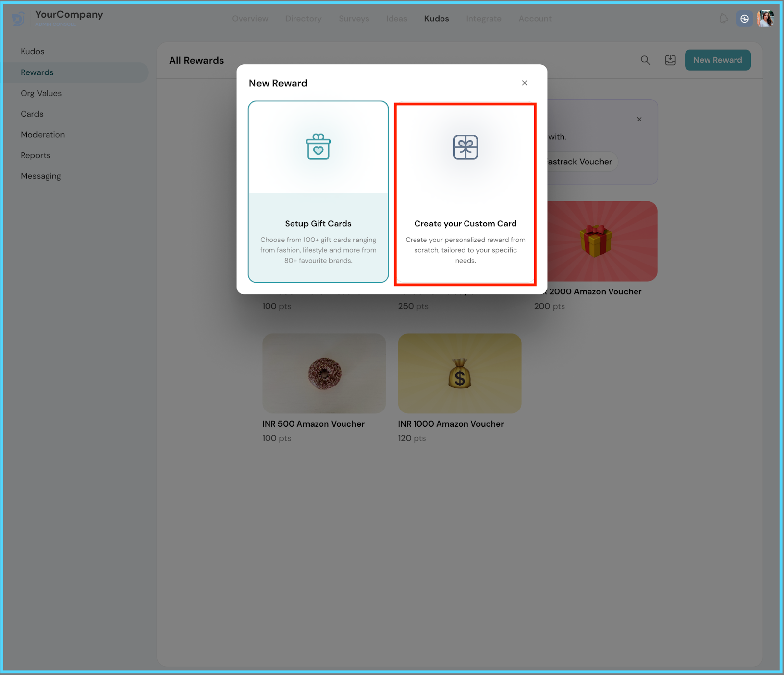The image size is (784, 675).
Task: Open the user profile avatar
Action: [765, 19]
